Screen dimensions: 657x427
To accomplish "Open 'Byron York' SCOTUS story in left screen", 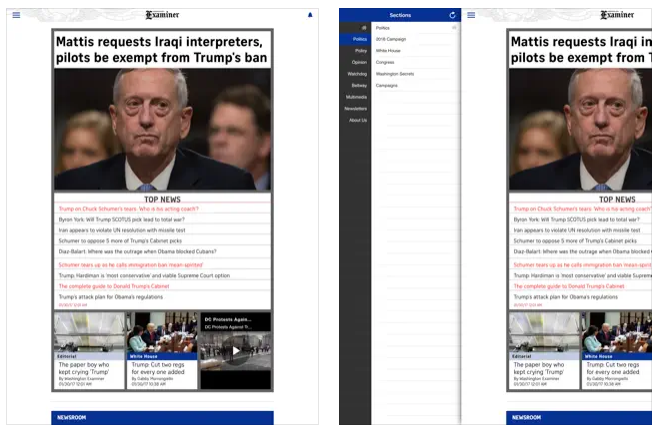I will 122,220.
